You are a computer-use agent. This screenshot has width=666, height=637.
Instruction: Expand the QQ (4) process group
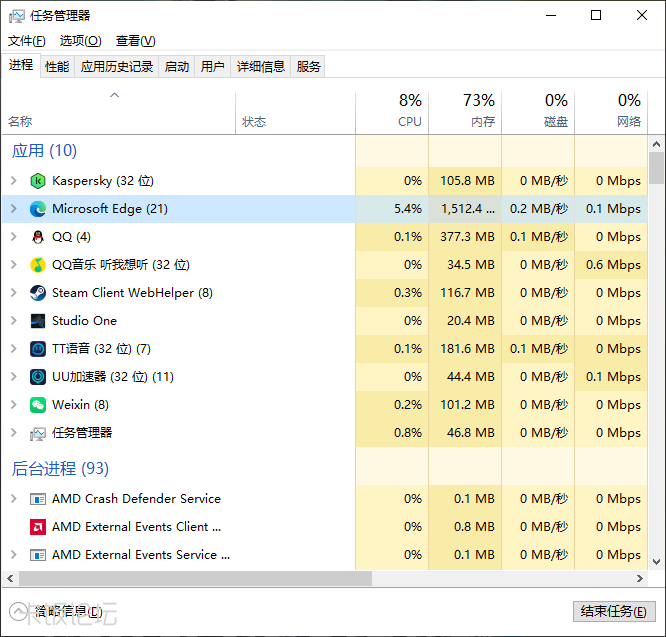click(x=14, y=237)
